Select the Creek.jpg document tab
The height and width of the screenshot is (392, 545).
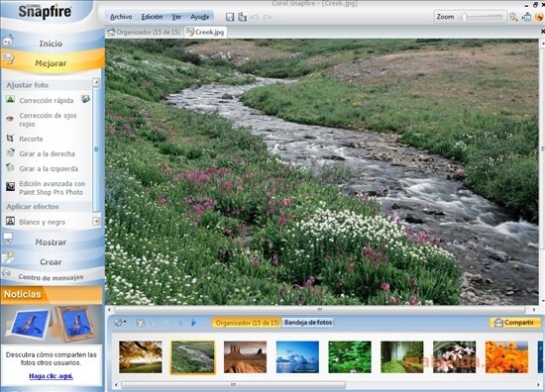tap(205, 33)
